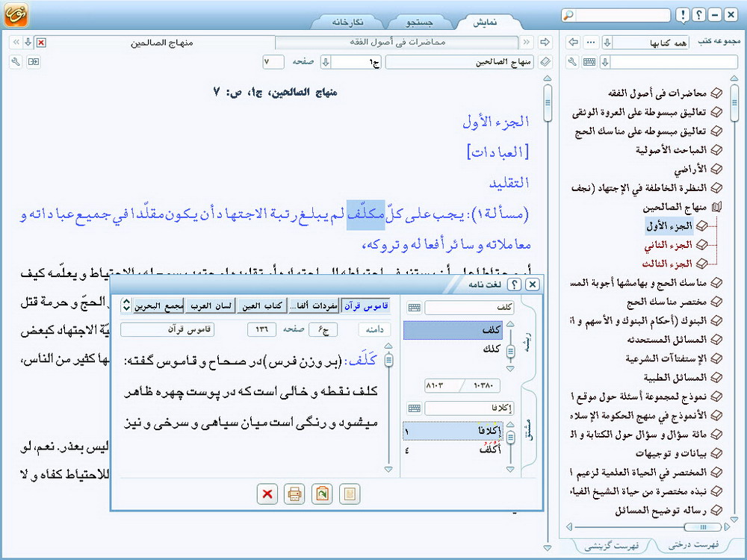Screen dimensions: 747x560
Task: Click the highlighted word مكلف in the text
Action: 365,214
